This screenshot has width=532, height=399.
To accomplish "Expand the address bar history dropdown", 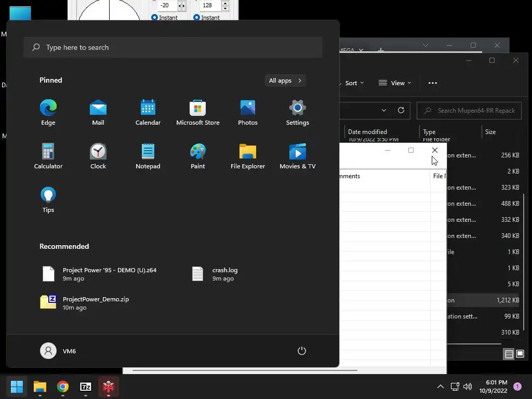I will click(384, 110).
